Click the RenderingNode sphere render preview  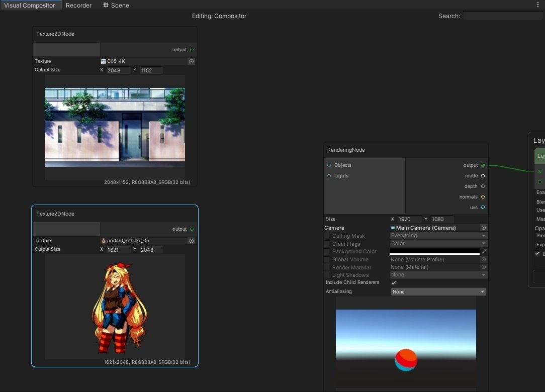[406, 349]
